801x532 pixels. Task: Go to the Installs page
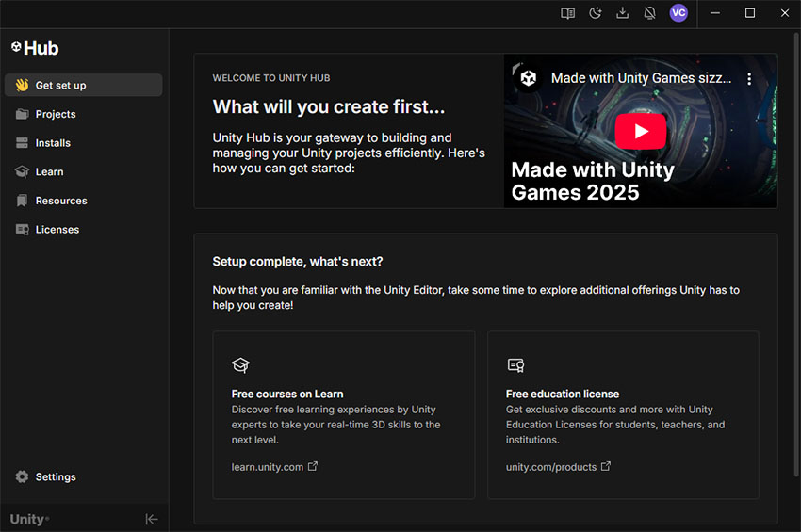(x=53, y=143)
